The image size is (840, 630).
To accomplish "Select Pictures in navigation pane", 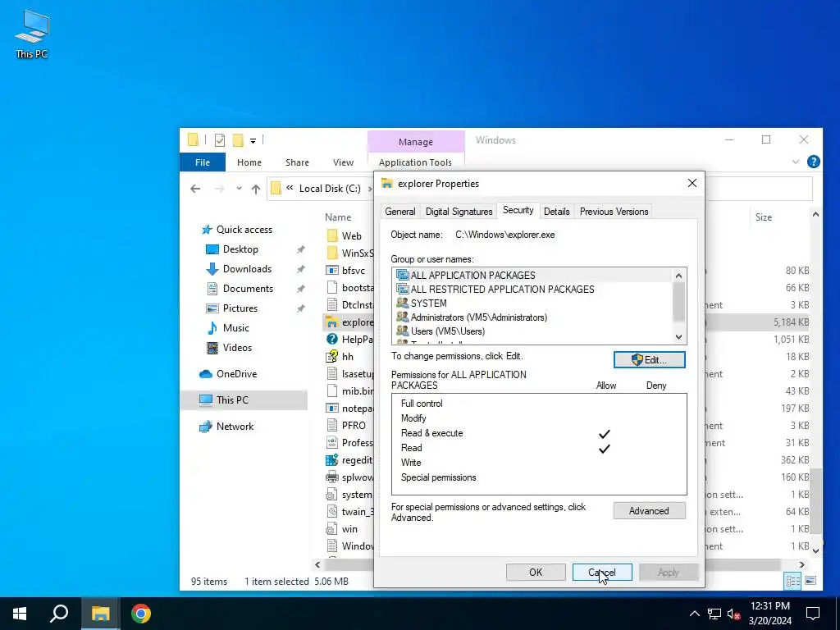I will pos(240,308).
